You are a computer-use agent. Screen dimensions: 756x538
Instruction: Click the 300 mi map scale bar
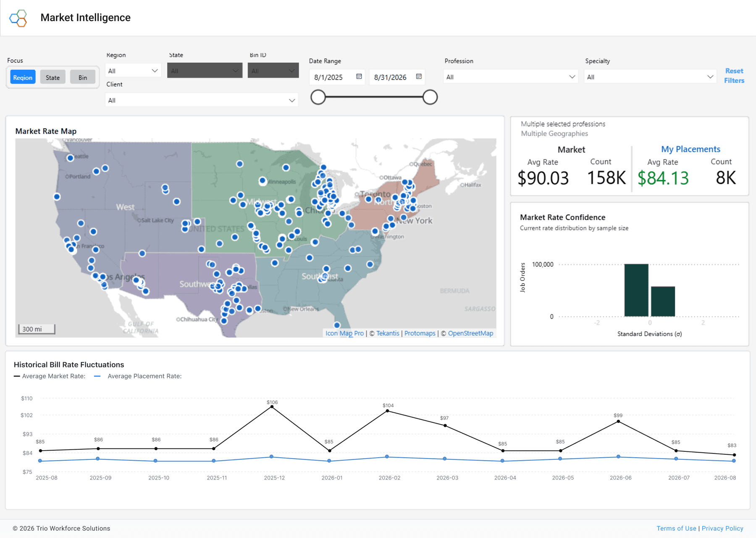click(37, 329)
